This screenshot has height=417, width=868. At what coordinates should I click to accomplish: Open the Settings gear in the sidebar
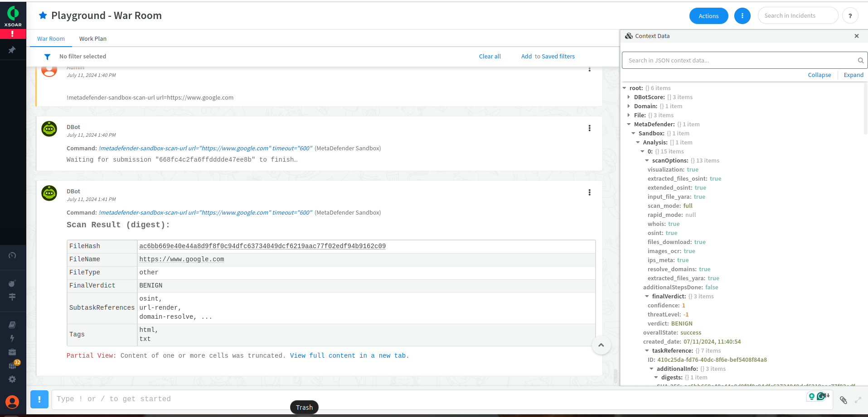(12, 379)
